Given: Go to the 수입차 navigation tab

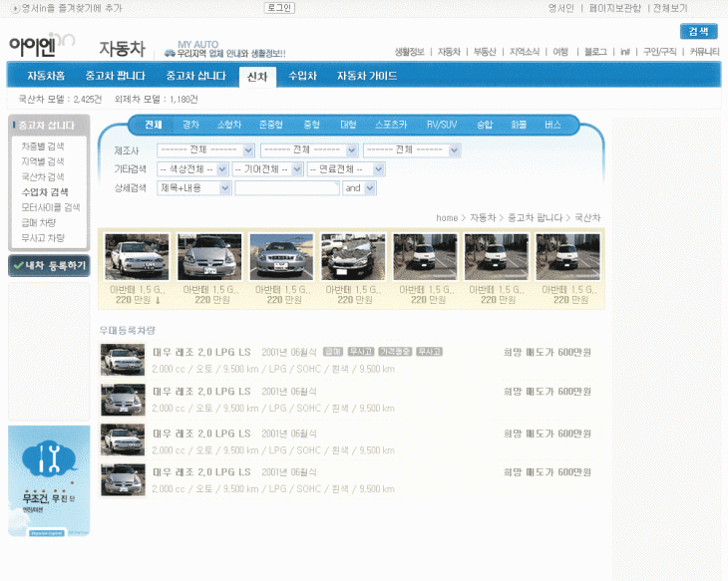Looking at the screenshot, I should point(302,76).
